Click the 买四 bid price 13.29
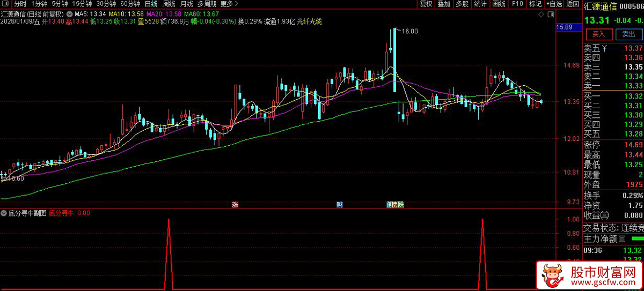 633,124
